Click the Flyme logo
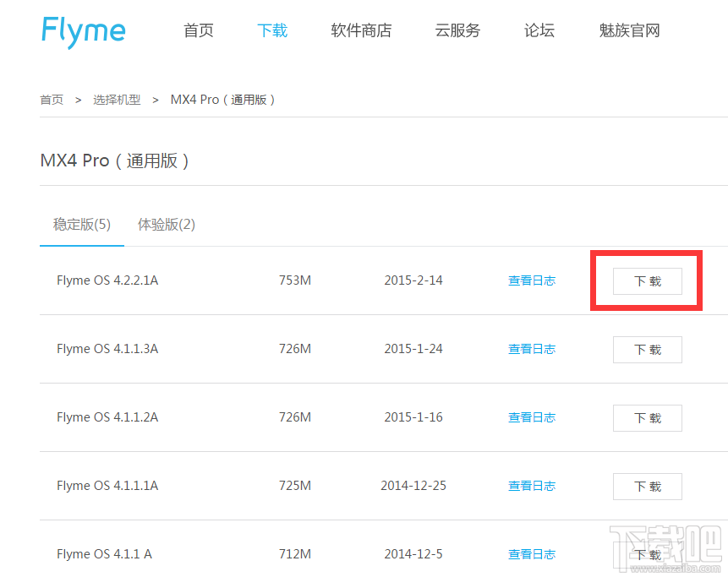728x577 pixels. tap(83, 31)
